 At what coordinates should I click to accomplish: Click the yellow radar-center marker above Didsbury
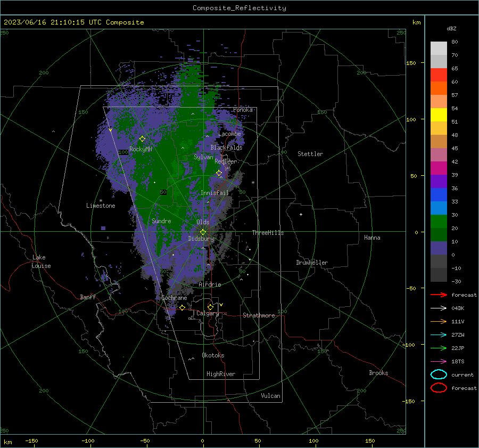[x=203, y=232]
